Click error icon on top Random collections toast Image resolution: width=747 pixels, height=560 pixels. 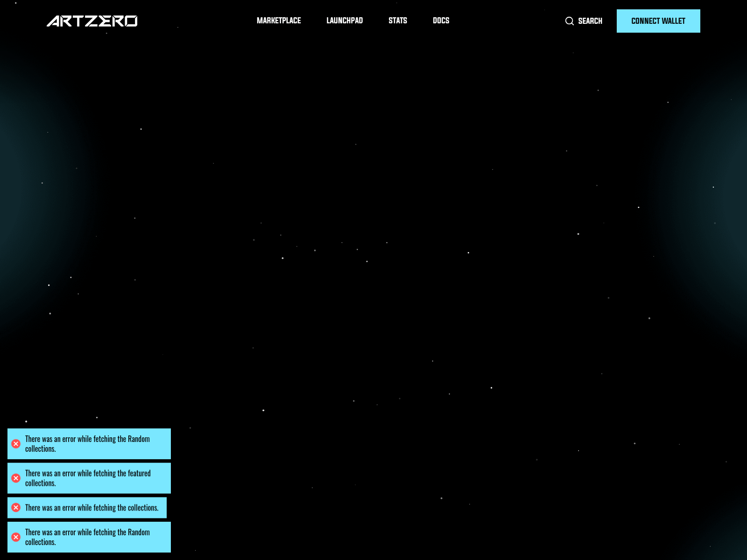tap(16, 444)
